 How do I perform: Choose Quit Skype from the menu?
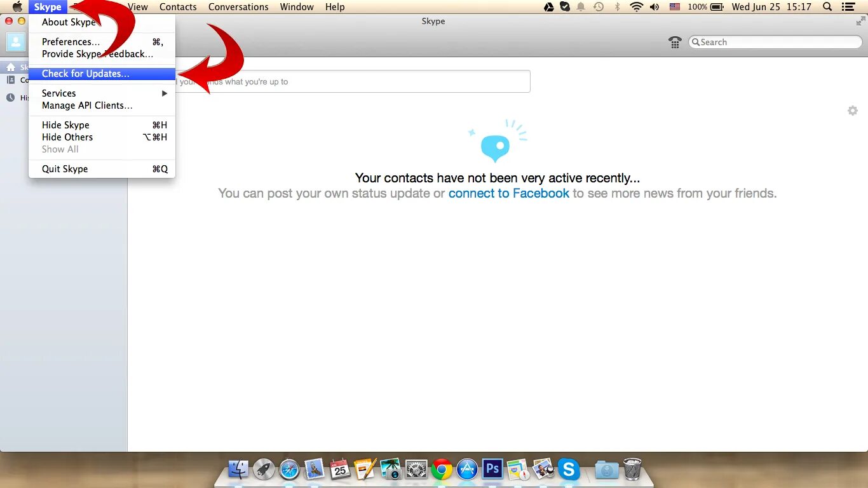[102, 169]
